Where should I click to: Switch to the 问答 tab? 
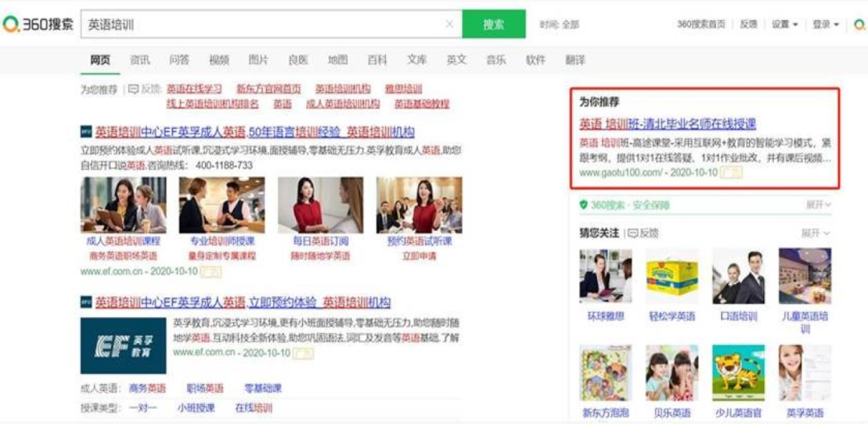tap(178, 60)
